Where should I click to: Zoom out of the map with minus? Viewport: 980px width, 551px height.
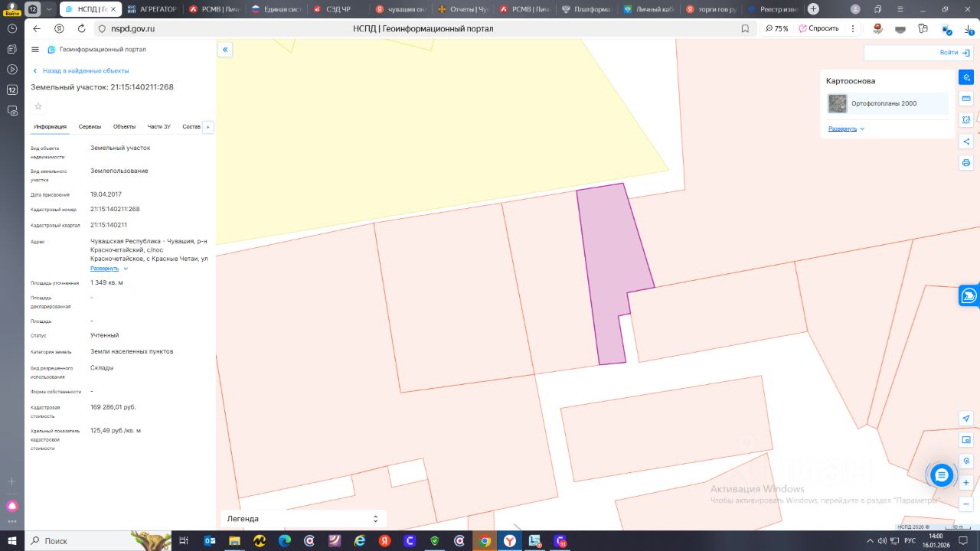coord(966,504)
